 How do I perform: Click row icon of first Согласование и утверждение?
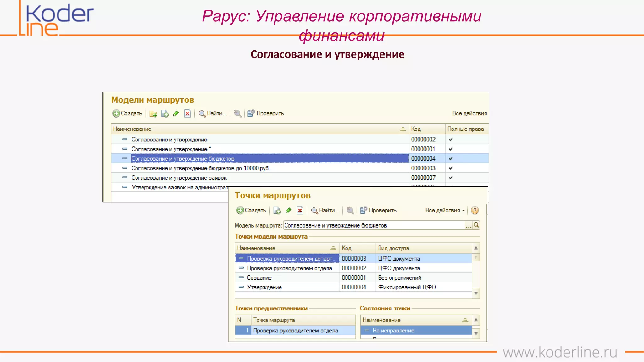click(x=125, y=139)
